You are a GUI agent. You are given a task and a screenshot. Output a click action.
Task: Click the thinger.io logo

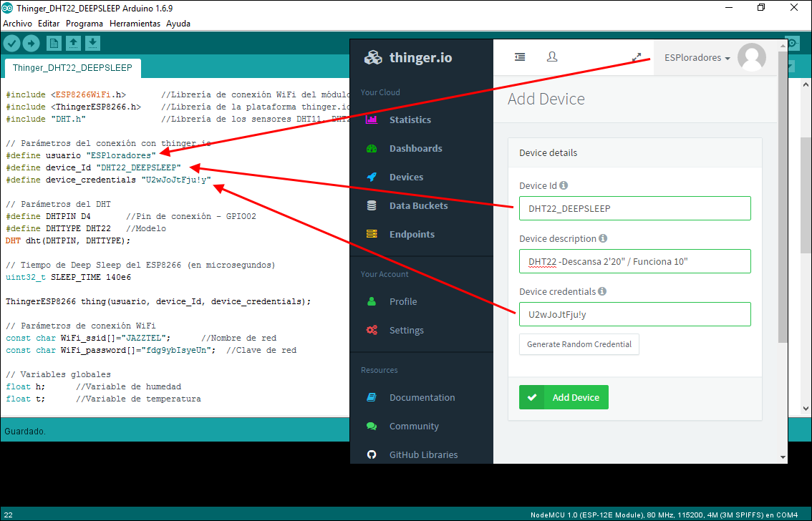[x=408, y=57]
